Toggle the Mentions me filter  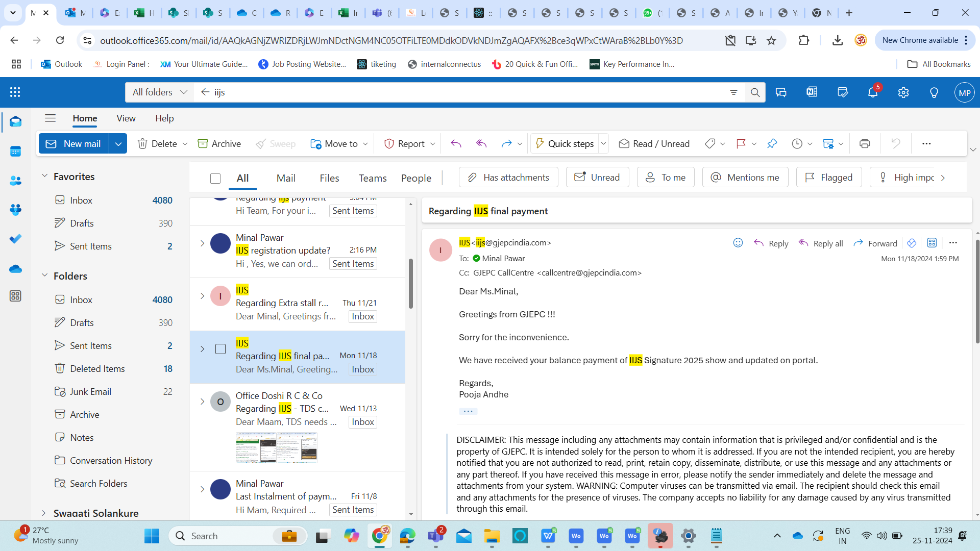pyautogui.click(x=745, y=178)
